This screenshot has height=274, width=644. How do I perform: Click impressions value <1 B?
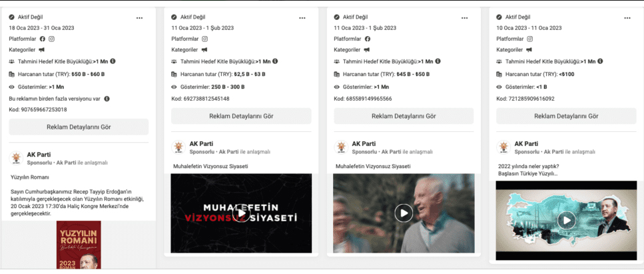(541, 87)
